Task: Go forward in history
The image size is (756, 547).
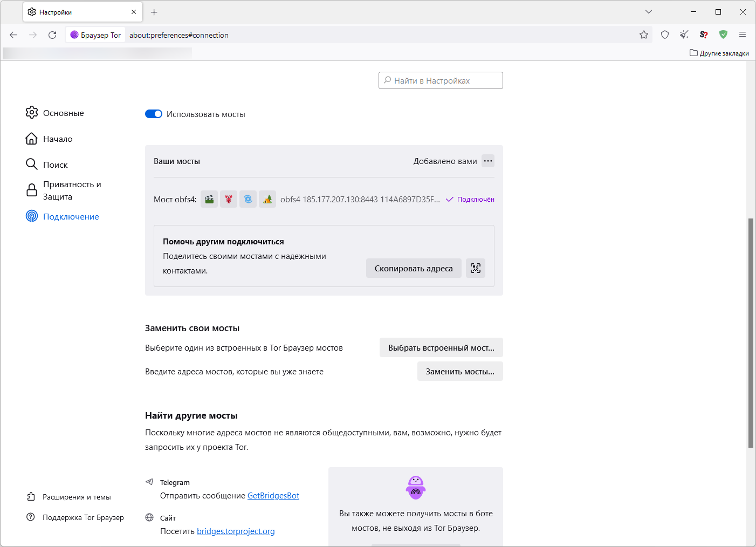Action: [x=33, y=35]
